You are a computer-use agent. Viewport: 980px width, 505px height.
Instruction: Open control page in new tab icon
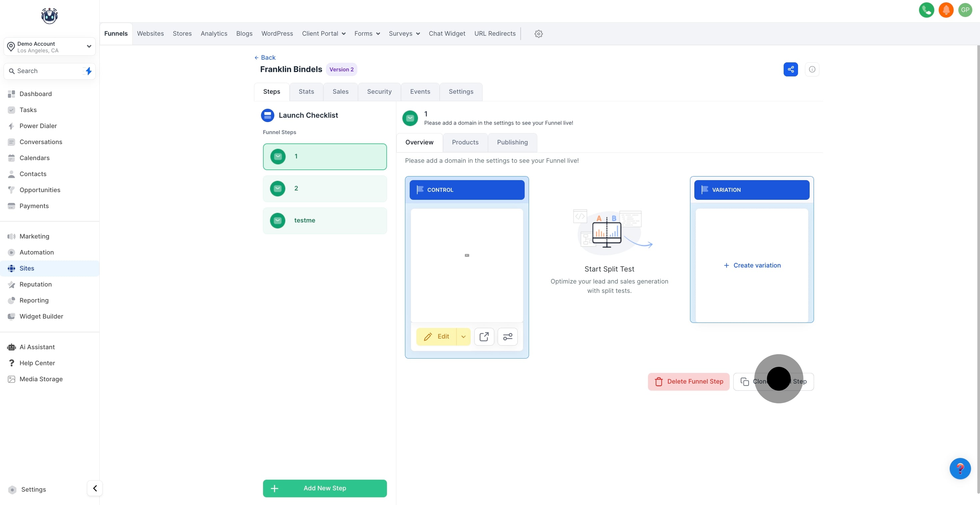click(x=484, y=337)
